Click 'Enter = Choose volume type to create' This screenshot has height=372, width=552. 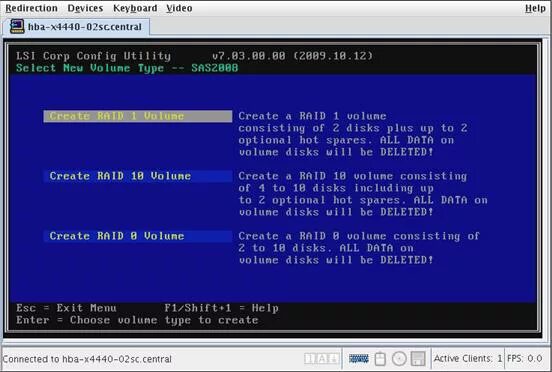[137, 320]
